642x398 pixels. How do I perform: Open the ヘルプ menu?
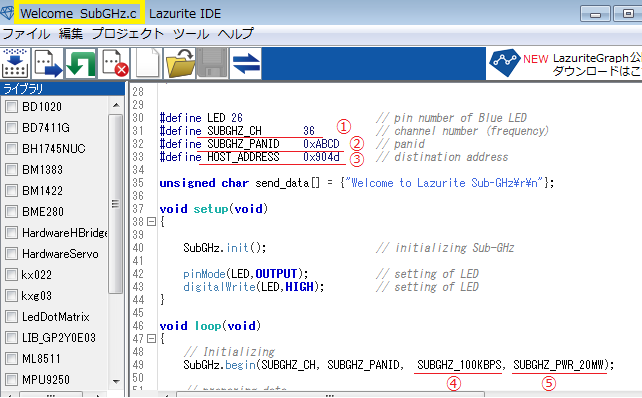pos(236,34)
